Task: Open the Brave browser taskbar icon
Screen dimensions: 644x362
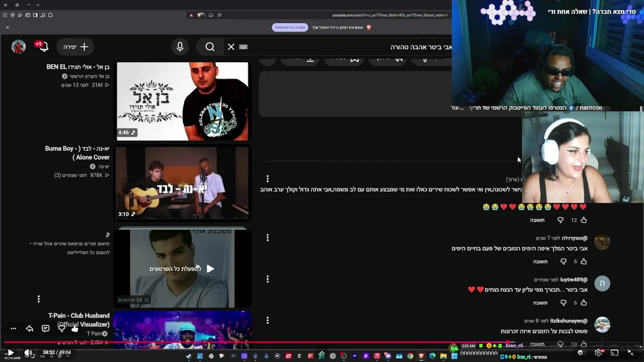Action: pos(421,356)
